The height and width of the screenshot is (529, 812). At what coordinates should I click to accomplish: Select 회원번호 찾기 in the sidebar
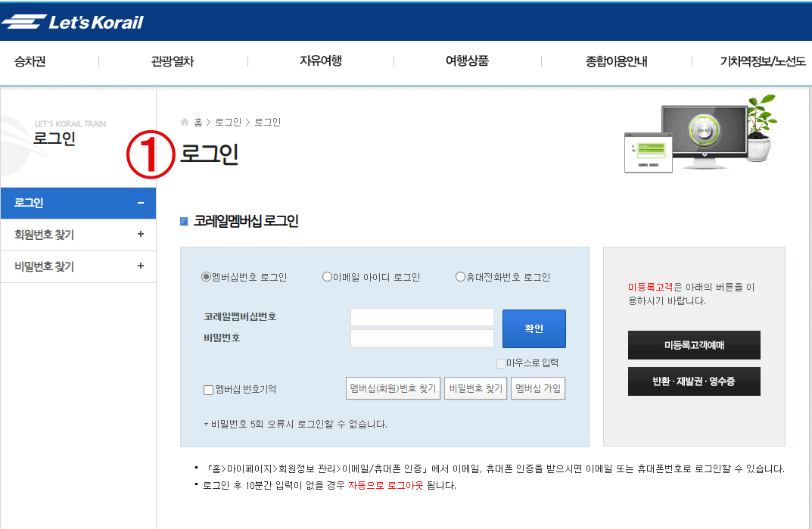78,235
